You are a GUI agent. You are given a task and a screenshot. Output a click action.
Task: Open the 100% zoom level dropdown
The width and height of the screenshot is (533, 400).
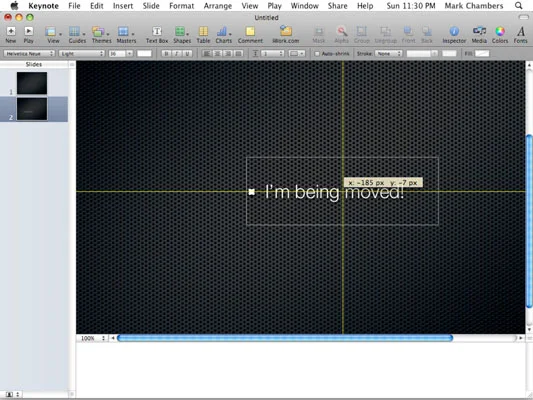[92, 338]
